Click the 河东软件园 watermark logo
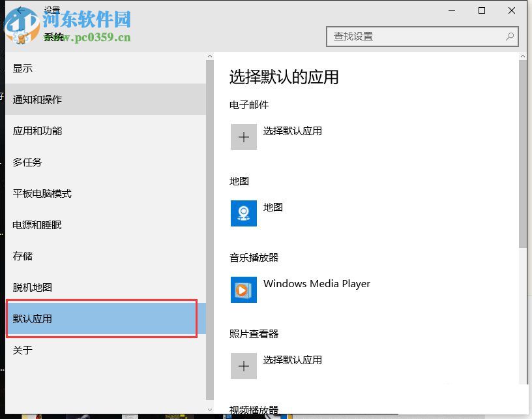532x419 pixels. pos(23,26)
